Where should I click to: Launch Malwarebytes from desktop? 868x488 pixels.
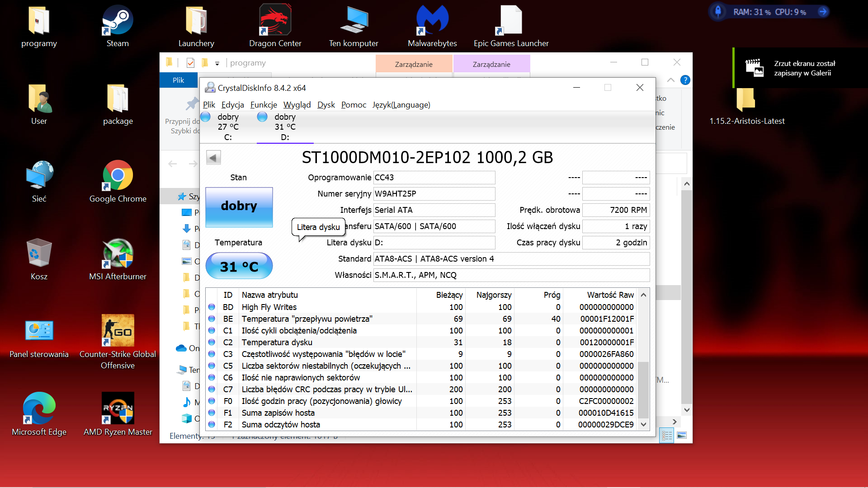pos(432,26)
